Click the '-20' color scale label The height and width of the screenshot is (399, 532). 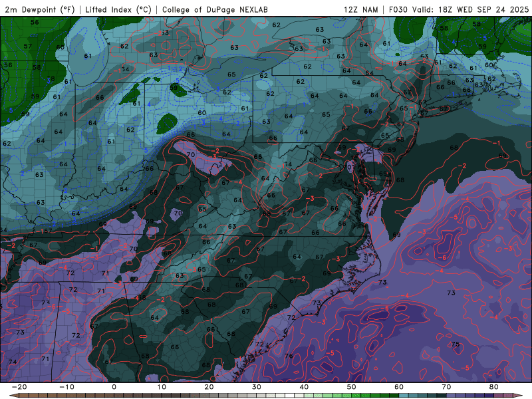point(19,387)
